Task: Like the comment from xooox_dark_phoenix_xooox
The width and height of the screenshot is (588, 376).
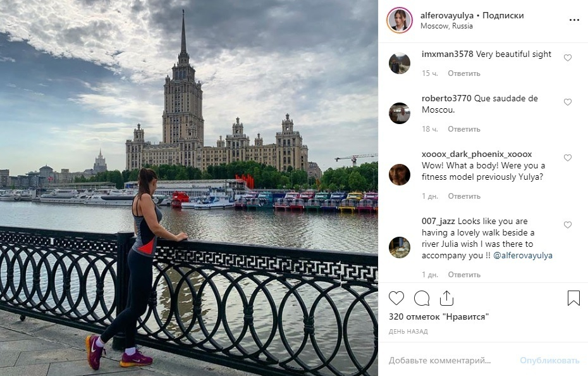Action: 568,158
